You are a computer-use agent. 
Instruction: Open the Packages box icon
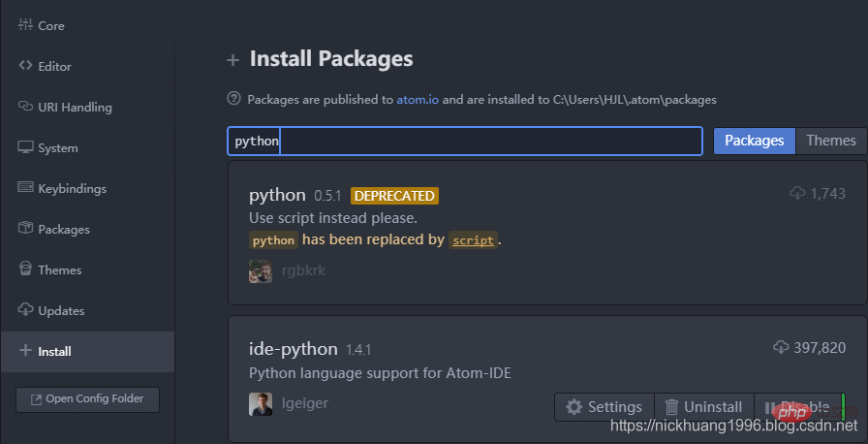tap(25, 228)
